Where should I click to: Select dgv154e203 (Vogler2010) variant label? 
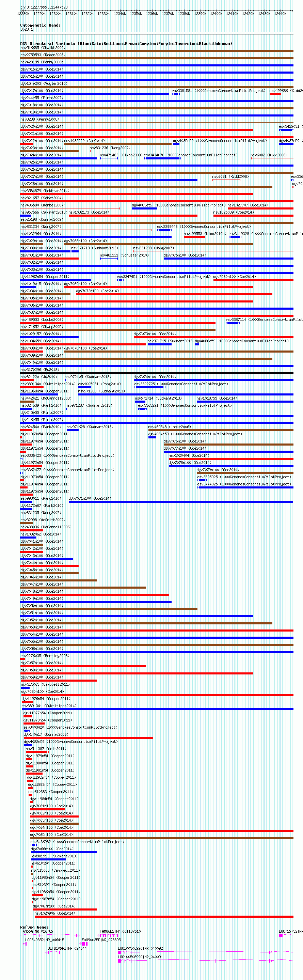[44, 83]
